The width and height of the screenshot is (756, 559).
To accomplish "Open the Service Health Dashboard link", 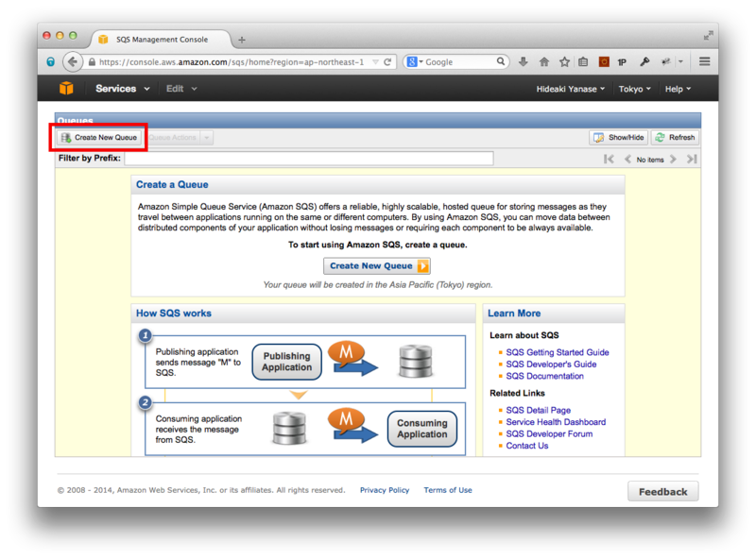I will [556, 422].
